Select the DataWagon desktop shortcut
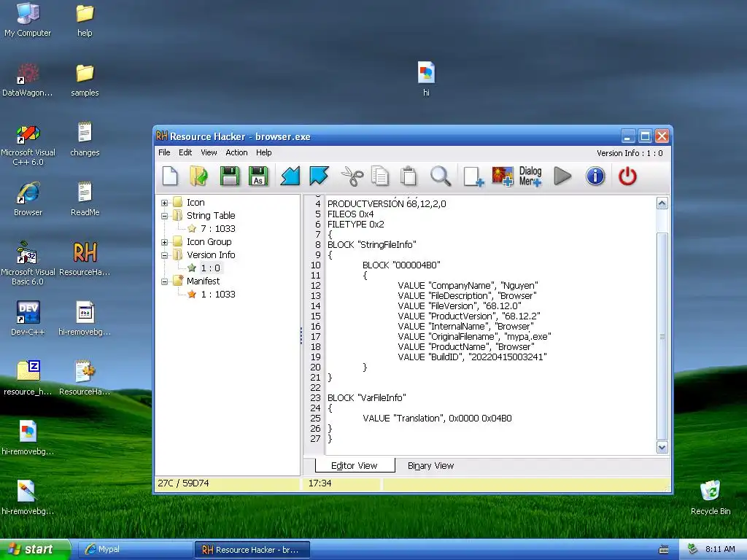This screenshot has width=747, height=560. click(28, 79)
